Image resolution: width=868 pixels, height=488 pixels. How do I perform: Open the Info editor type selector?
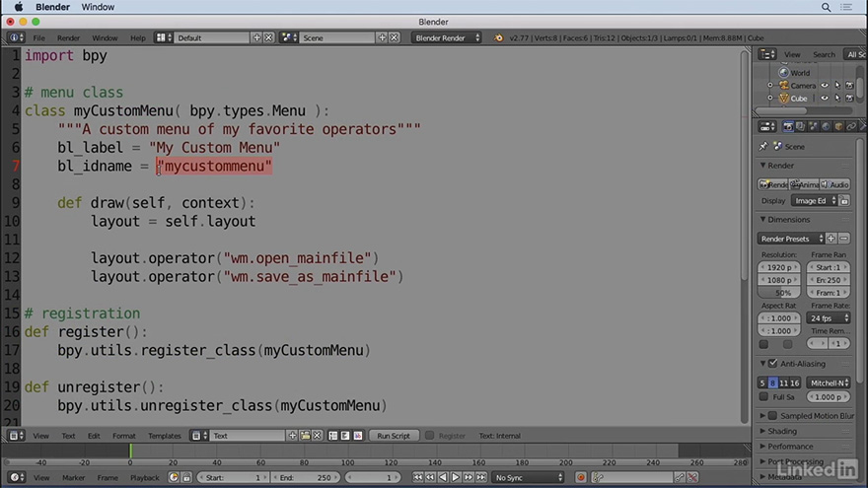[x=16, y=37]
